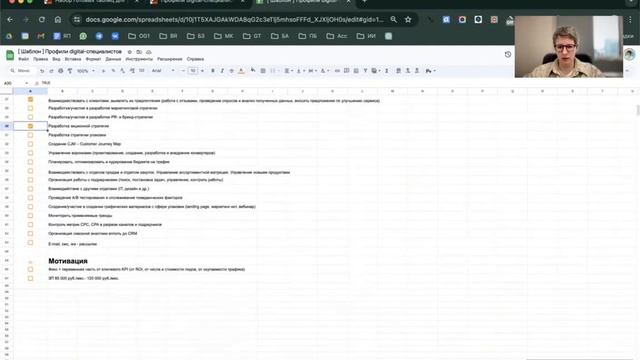The width and height of the screenshot is (640, 360).
Task: Tick the checkbox beside Customer Journey Map row
Action: tap(30, 144)
